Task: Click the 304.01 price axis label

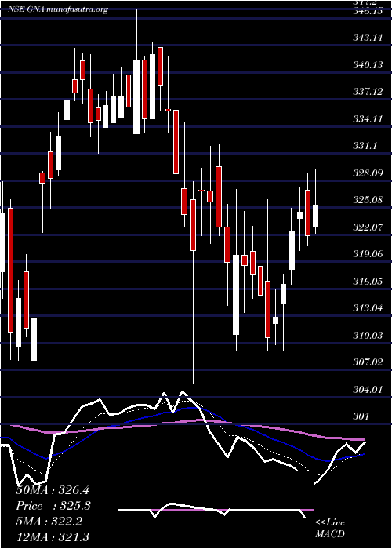Action: coord(368,389)
